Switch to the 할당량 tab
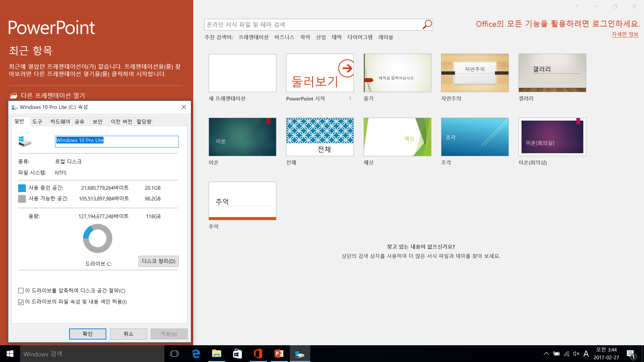Viewport: 644px width, 362px height. 144,122
